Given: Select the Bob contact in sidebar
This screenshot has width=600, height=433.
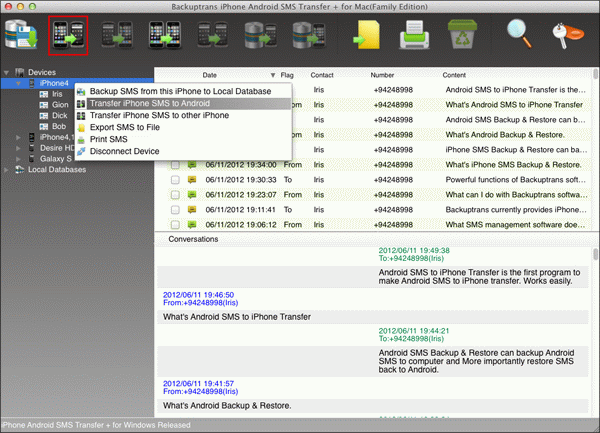Looking at the screenshot, I should 59,126.
